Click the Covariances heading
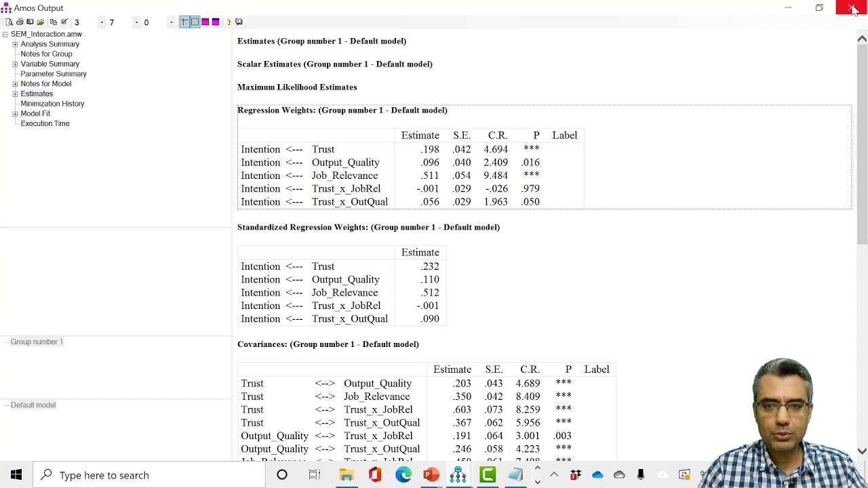The width and height of the screenshot is (868, 488). (328, 344)
